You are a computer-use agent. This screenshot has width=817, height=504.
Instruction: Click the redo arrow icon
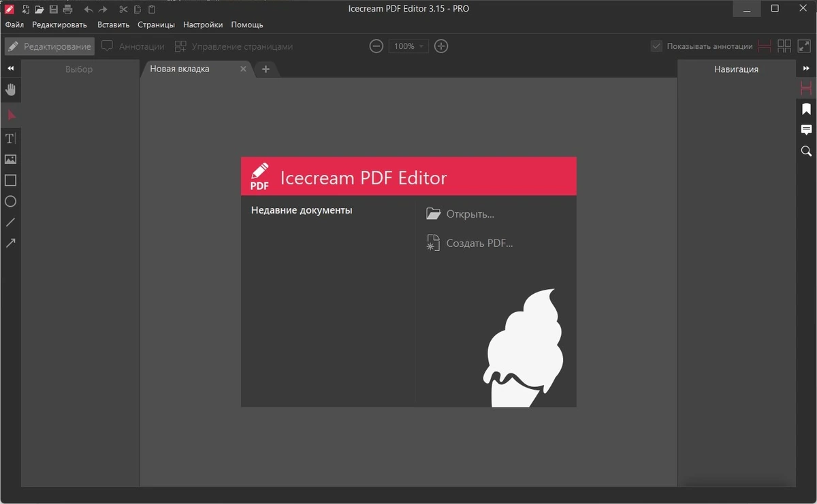click(103, 10)
